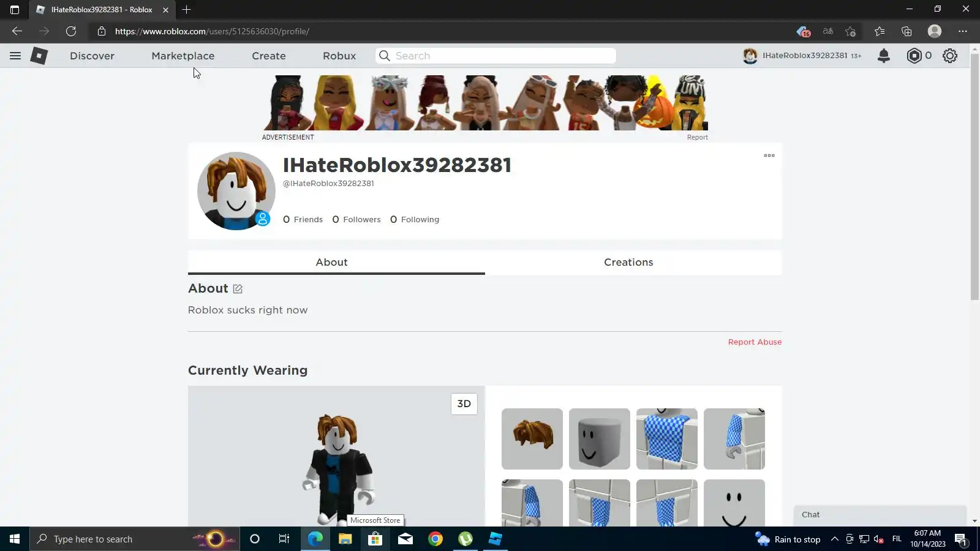
Task: Open Microsoft Store from taskbar
Action: [x=375, y=539]
